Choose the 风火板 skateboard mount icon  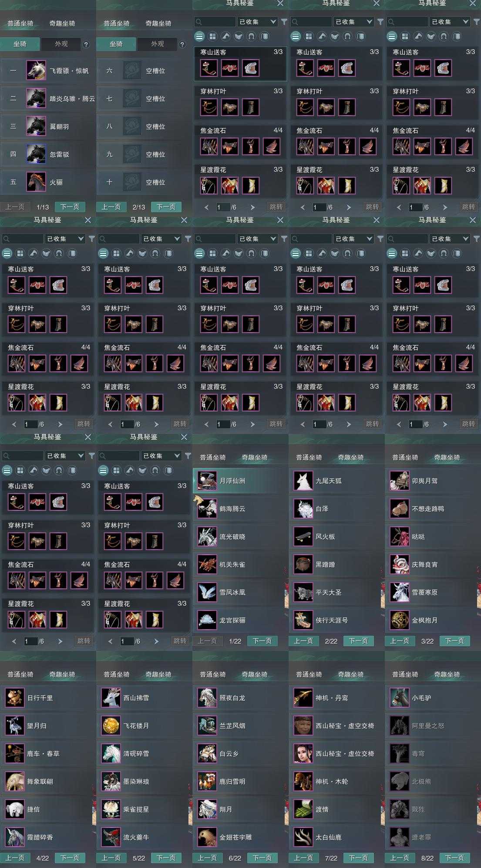tap(303, 537)
